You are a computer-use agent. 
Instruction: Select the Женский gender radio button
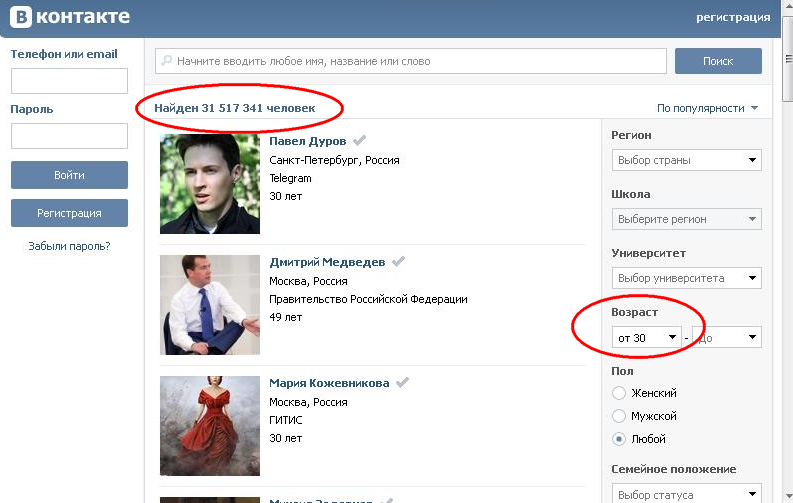tap(619, 393)
